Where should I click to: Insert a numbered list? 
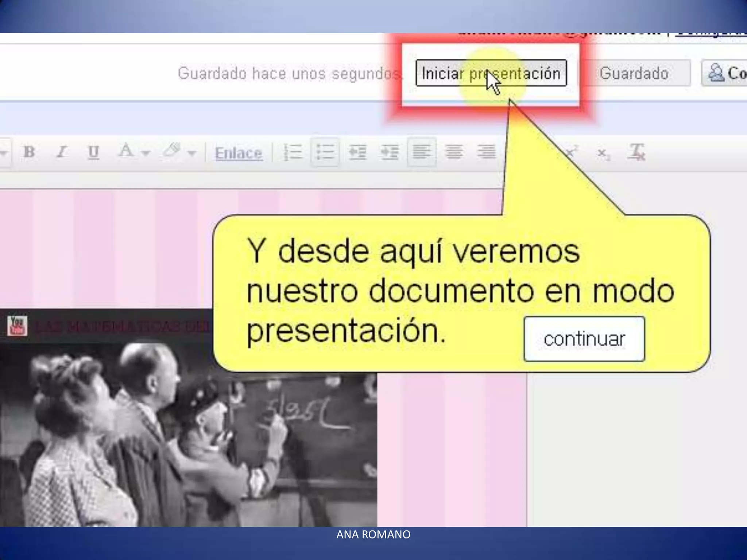[x=293, y=152]
